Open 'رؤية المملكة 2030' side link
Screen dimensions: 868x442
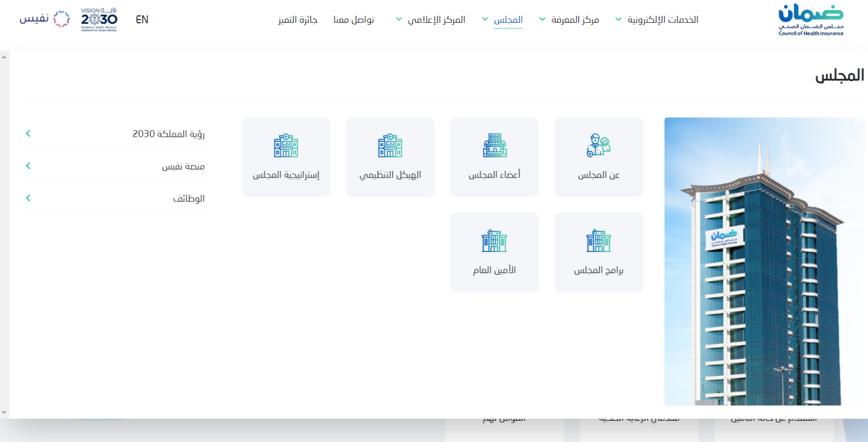point(168,134)
